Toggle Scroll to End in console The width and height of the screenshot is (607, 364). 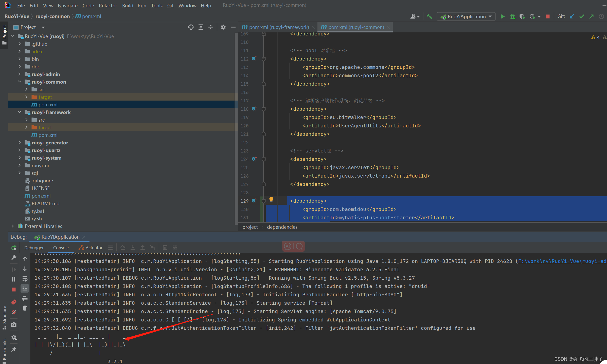coord(25,288)
